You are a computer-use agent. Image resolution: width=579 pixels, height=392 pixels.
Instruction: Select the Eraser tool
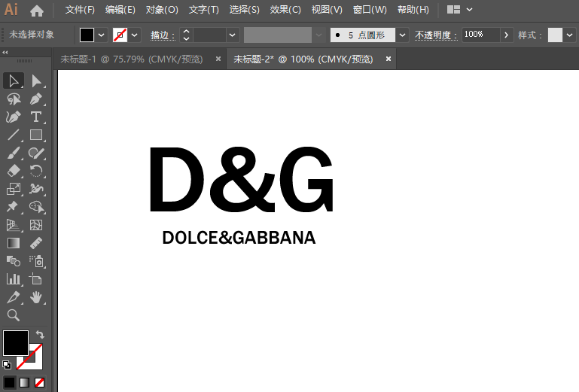point(14,171)
